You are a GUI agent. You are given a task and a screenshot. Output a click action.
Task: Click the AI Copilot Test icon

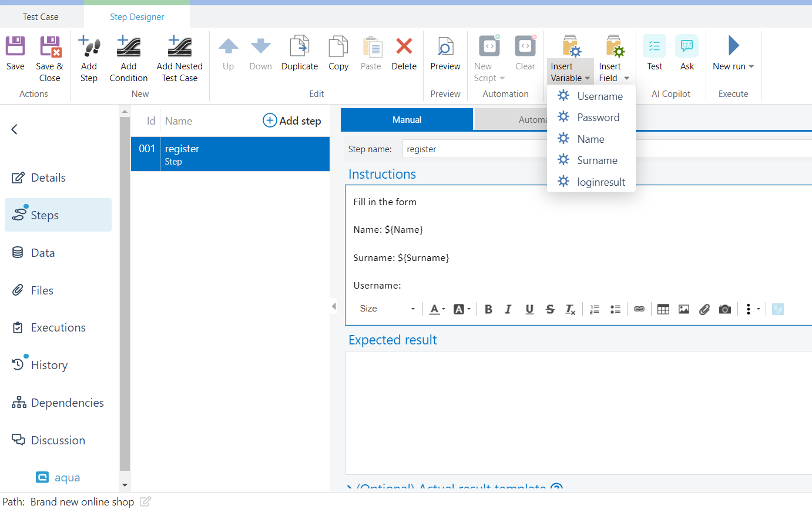click(655, 47)
